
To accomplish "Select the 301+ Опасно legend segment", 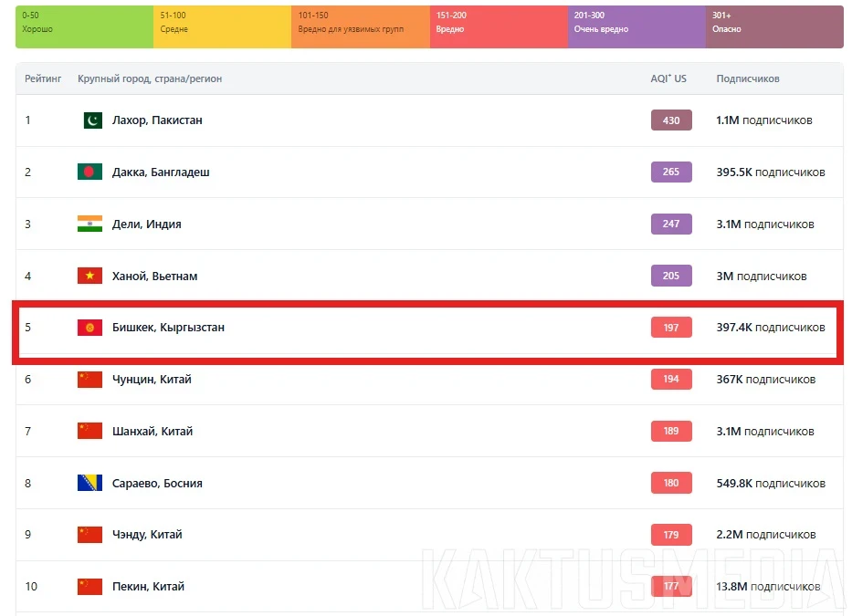I will coord(773,26).
